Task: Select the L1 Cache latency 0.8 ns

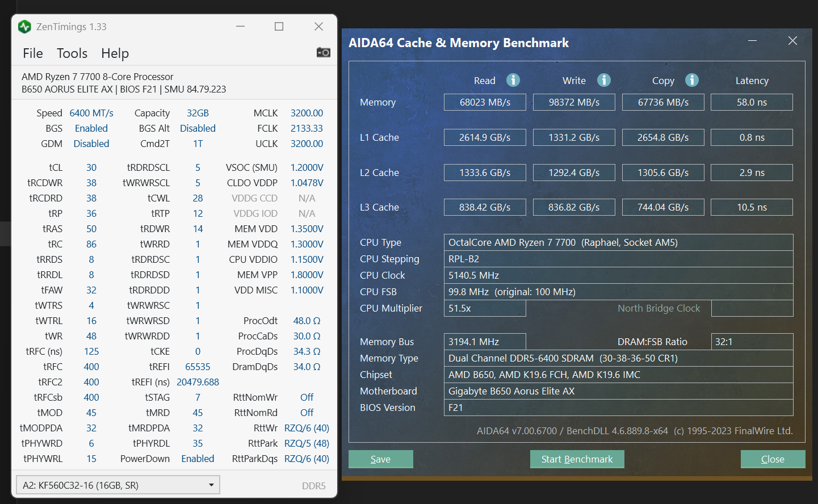Action: (x=752, y=137)
